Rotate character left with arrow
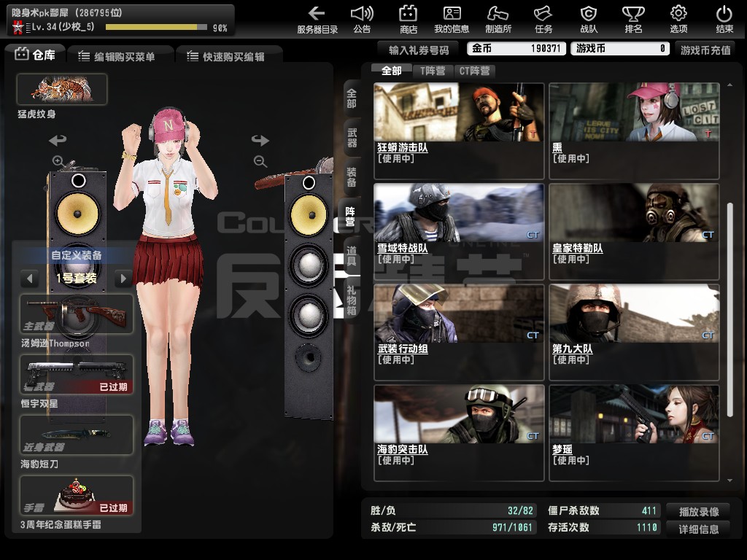 (58, 140)
